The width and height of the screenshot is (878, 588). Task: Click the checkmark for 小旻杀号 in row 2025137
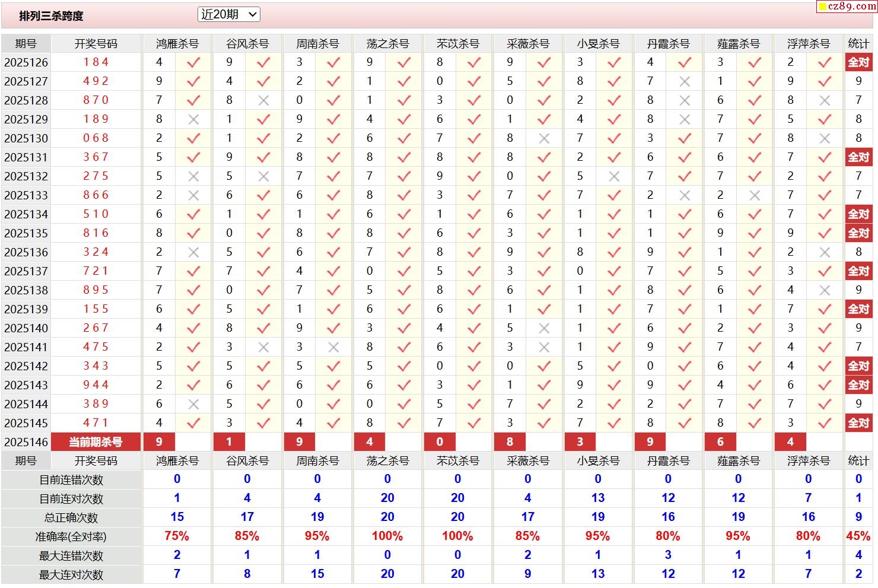[x=614, y=271]
